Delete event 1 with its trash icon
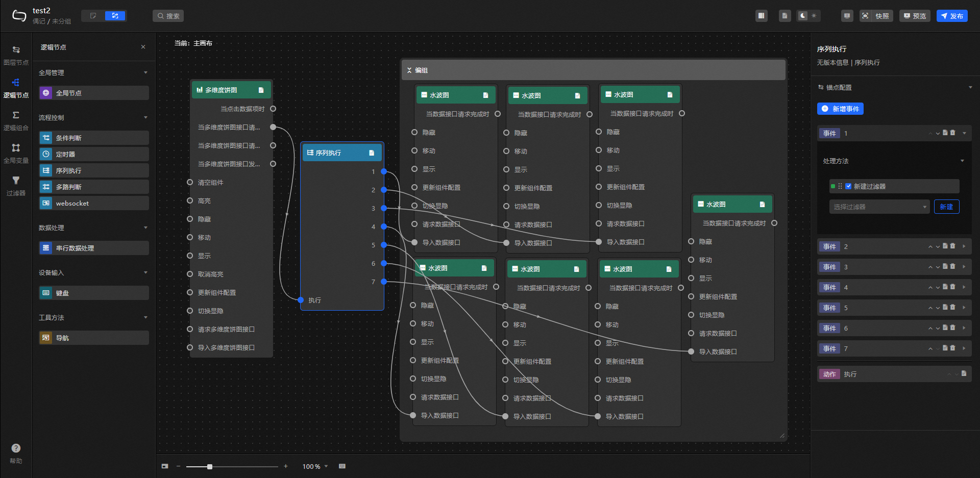 click(x=952, y=133)
